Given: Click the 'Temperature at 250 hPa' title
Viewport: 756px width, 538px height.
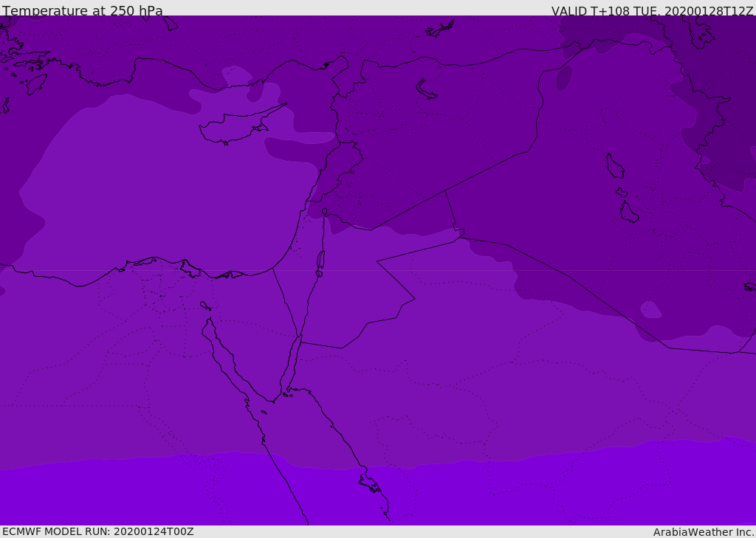Looking at the screenshot, I should pyautogui.click(x=83, y=11).
